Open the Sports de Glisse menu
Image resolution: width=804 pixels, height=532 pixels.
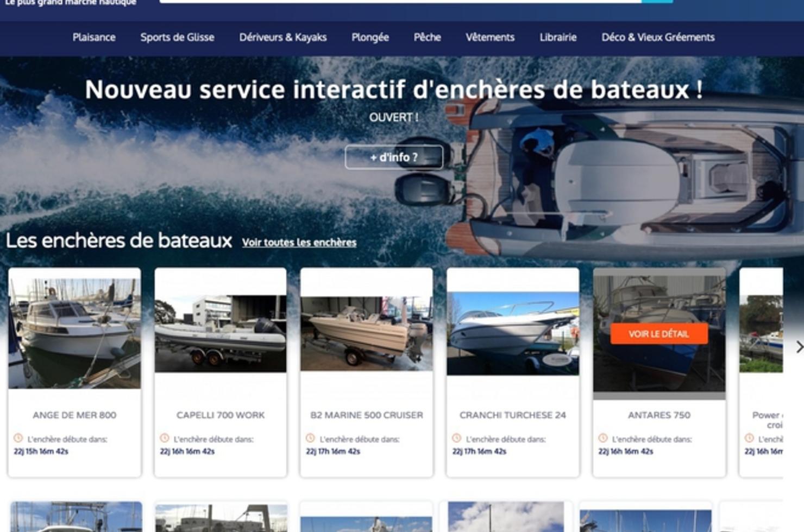pyautogui.click(x=177, y=37)
